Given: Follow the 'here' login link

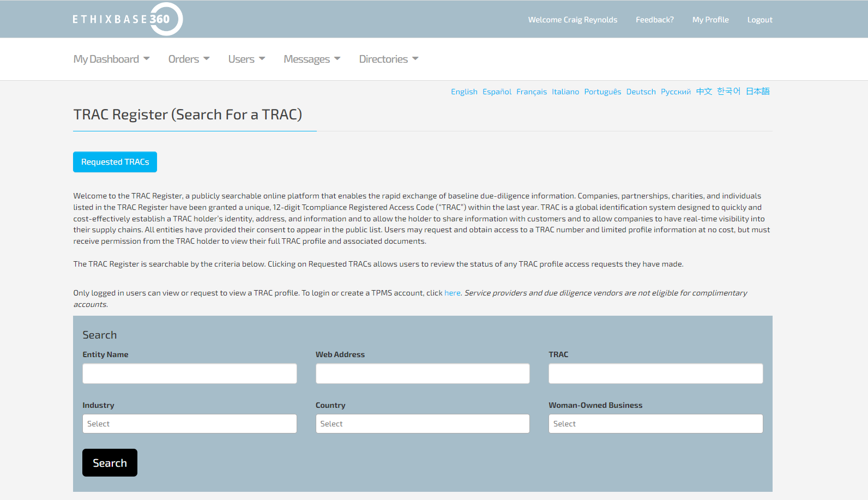Looking at the screenshot, I should tap(452, 293).
